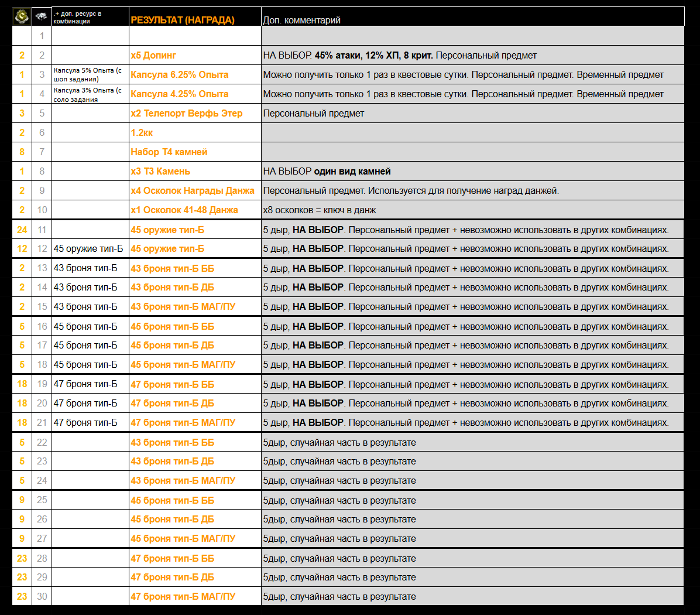Viewport: 700px width, 615px height.
Task: Click '47 броня тип-Б ДБ' result in row 20
Action: [172, 404]
